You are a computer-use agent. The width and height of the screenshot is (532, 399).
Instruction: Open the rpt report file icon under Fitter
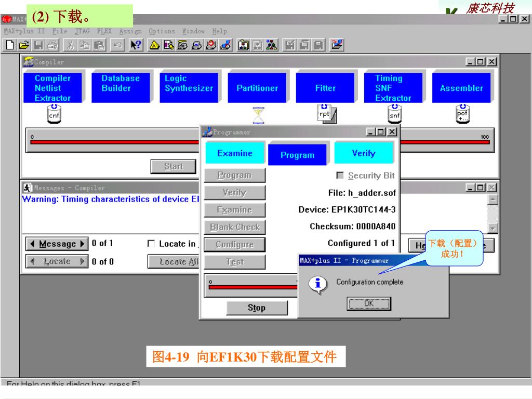(x=326, y=114)
